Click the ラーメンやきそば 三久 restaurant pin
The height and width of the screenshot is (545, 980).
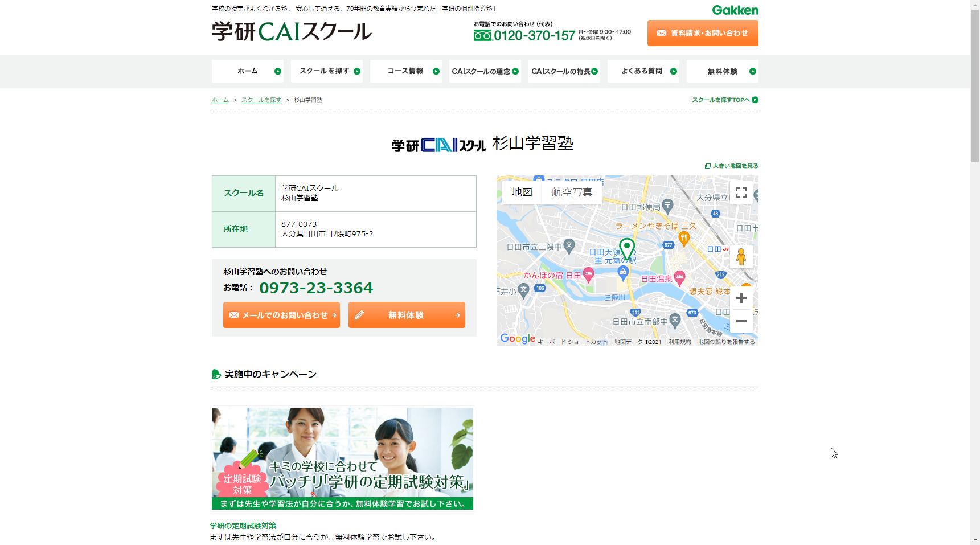(x=684, y=239)
